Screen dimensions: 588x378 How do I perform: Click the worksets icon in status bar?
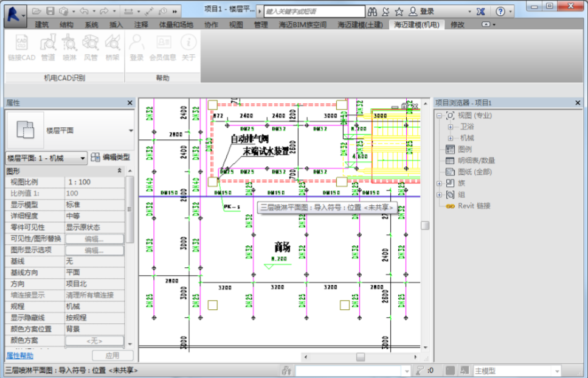tap(286, 371)
